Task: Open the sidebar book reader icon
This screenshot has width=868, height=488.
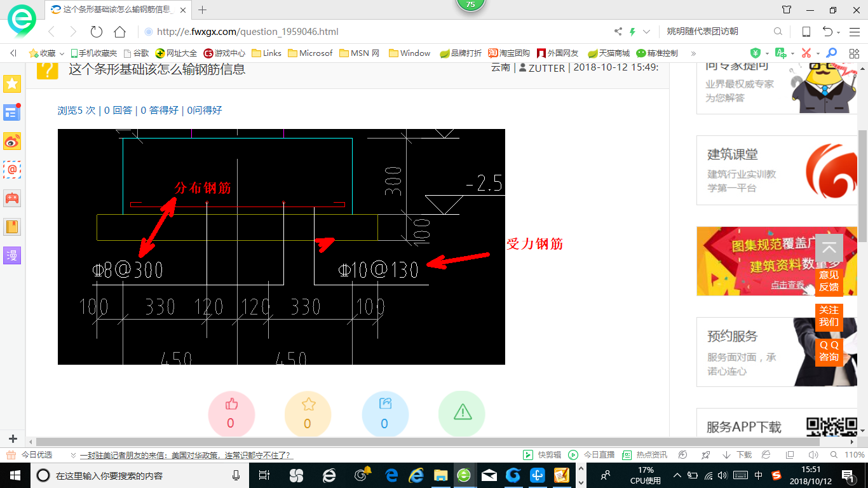Action: (x=12, y=227)
